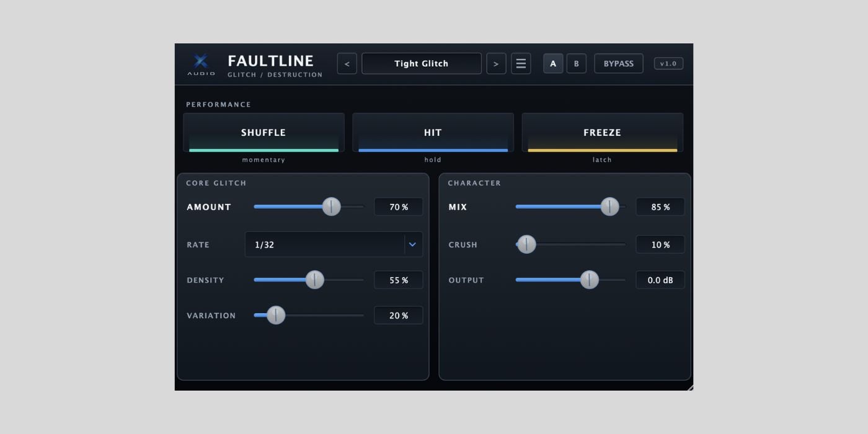Click the VARIATION parameter label
The height and width of the screenshot is (434, 868).
(211, 316)
